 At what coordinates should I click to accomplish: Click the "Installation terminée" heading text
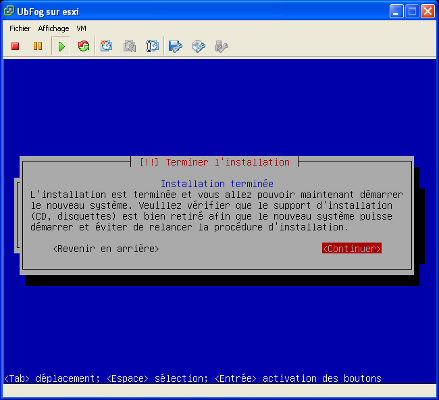(217, 184)
